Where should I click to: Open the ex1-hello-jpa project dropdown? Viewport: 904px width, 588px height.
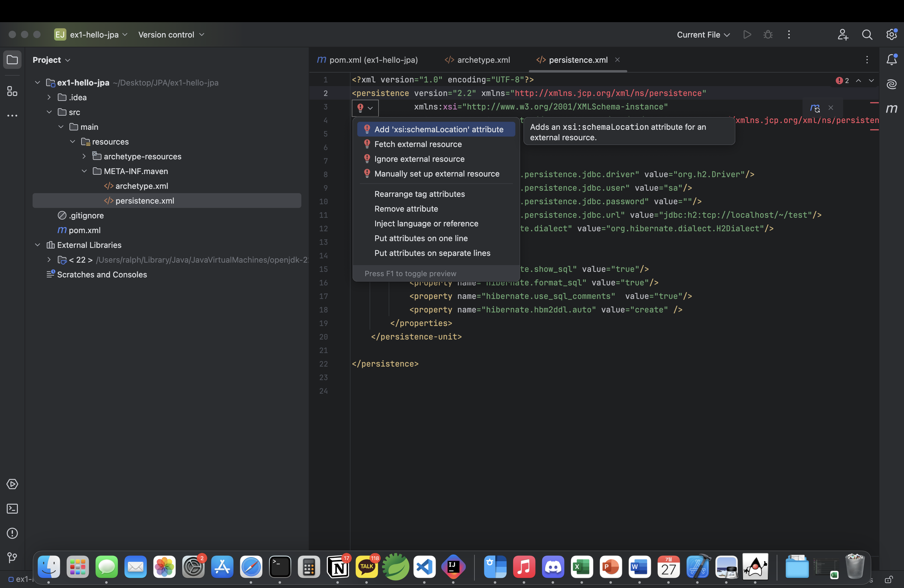coord(91,34)
